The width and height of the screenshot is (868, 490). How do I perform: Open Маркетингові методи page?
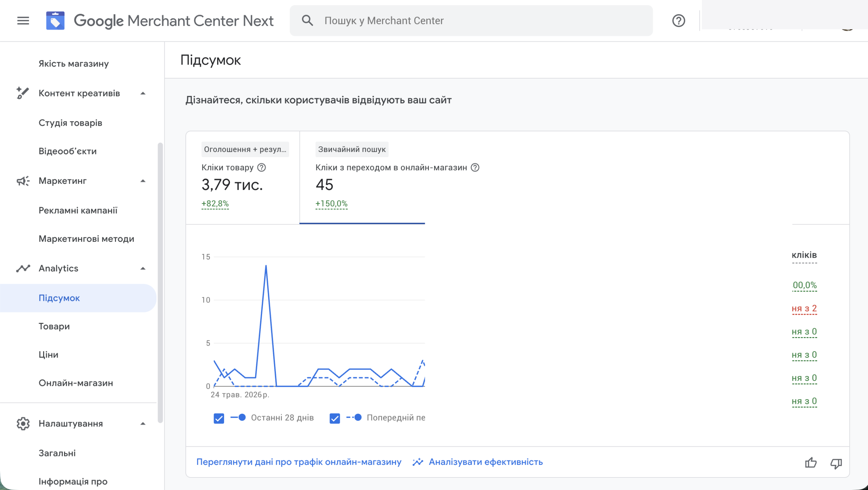[x=86, y=239]
